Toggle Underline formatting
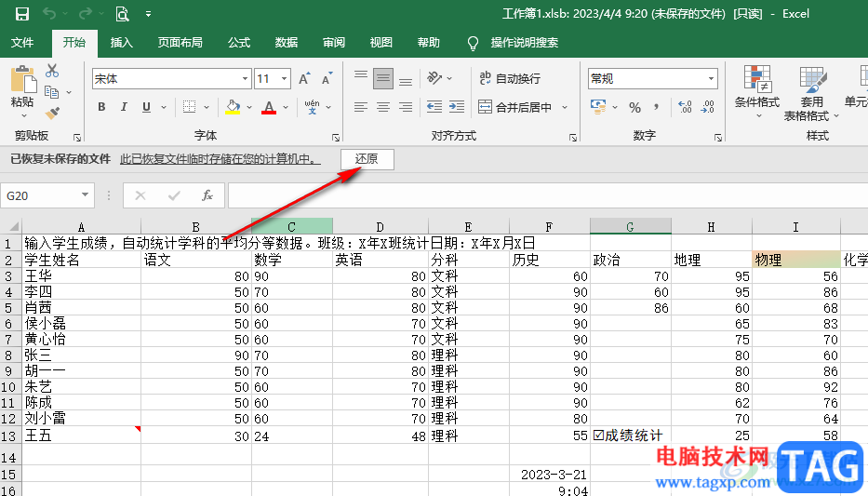The image size is (868, 496). (146, 107)
